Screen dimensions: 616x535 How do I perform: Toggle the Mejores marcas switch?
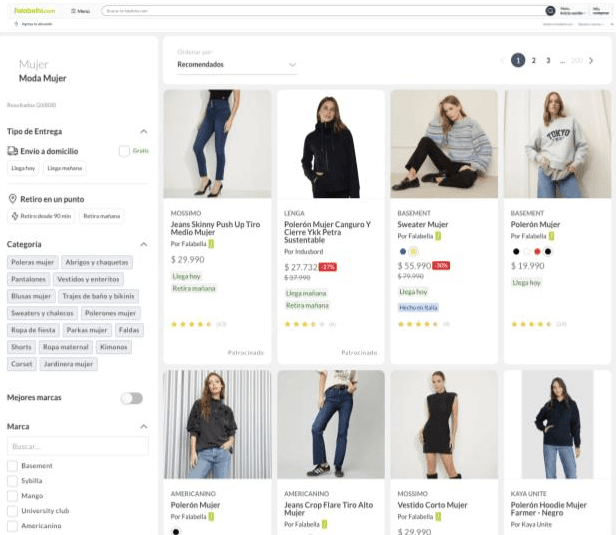pos(132,398)
